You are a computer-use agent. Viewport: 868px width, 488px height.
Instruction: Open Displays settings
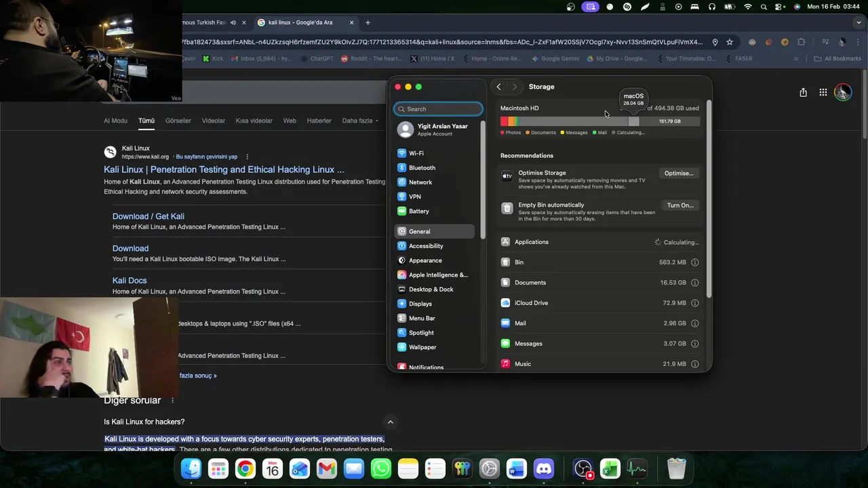[434, 304]
